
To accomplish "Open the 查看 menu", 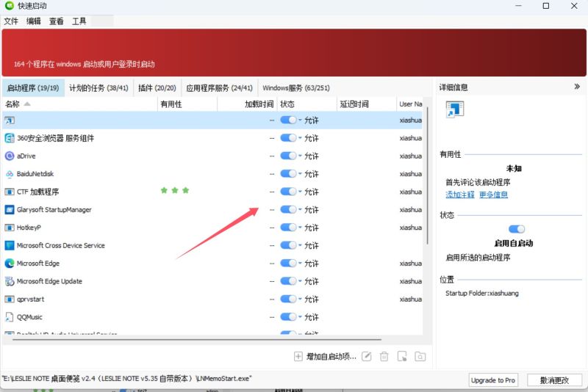I will [57, 21].
